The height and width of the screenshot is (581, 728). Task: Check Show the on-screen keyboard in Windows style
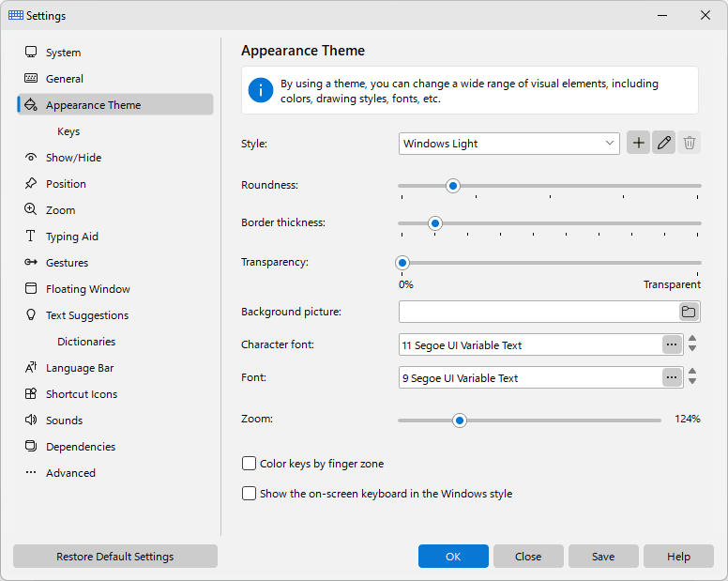pyautogui.click(x=249, y=493)
